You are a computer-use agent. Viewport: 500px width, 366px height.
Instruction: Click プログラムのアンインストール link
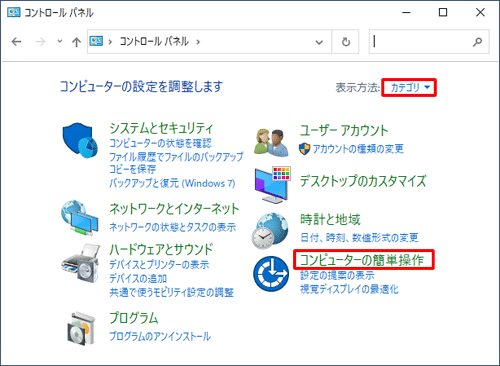pyautogui.click(x=160, y=336)
